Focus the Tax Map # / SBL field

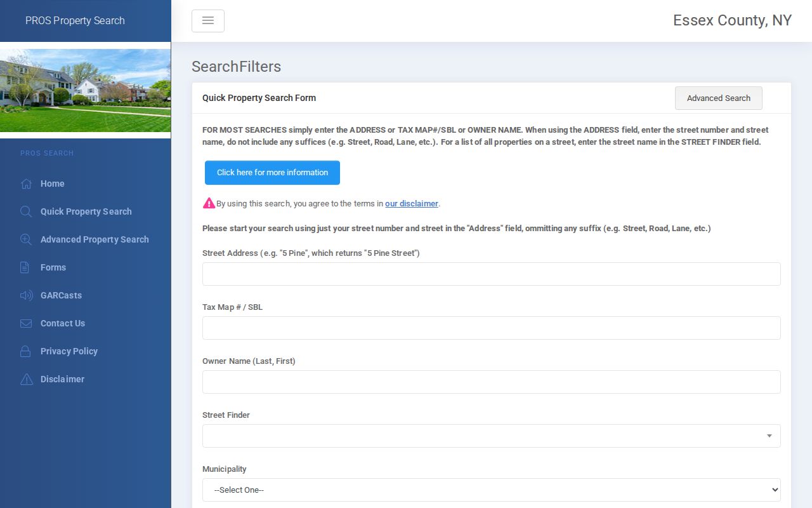coord(492,328)
